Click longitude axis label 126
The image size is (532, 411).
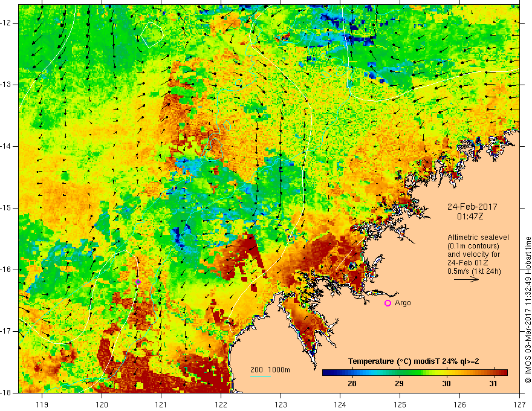tap(459, 404)
